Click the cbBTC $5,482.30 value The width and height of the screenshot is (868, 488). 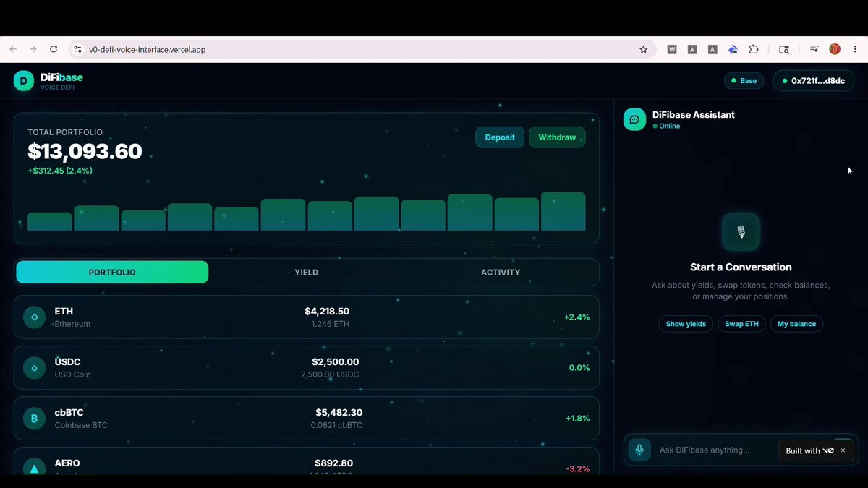[x=339, y=412]
